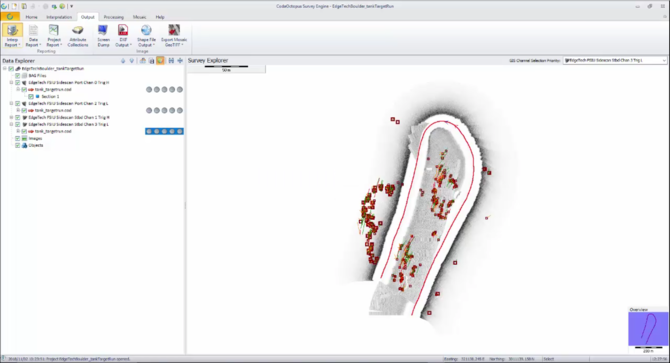Click the sonar icon beside Port Chan 0 row
Image resolution: width=670 pixels, height=363 pixels.
(24, 82)
